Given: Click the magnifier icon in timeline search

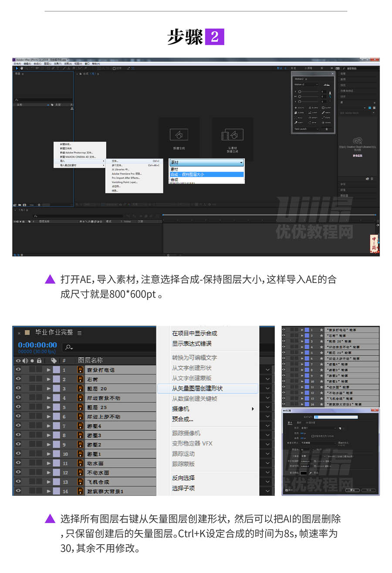Looking at the screenshot, I should 68,347.
